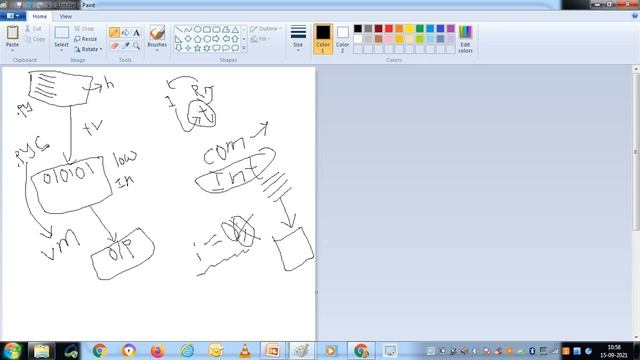
Task: Click the Paste clipboard icon
Action: [x=12, y=32]
